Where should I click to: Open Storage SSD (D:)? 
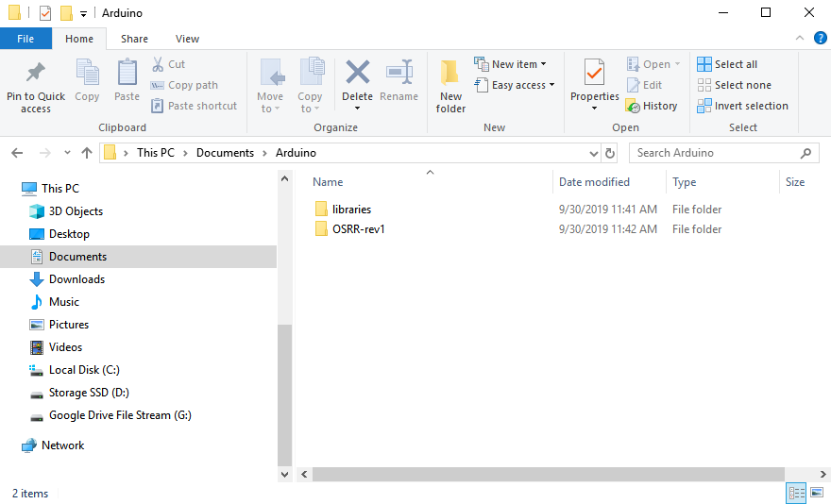click(x=79, y=393)
